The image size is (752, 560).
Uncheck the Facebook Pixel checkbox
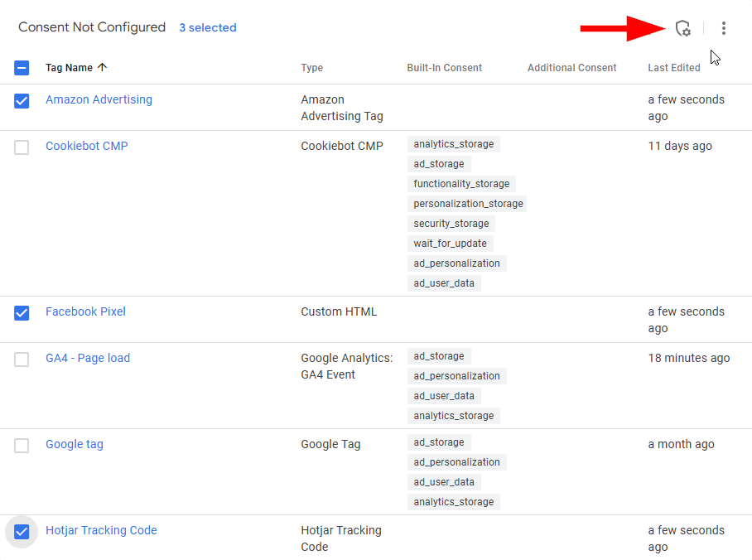22,313
